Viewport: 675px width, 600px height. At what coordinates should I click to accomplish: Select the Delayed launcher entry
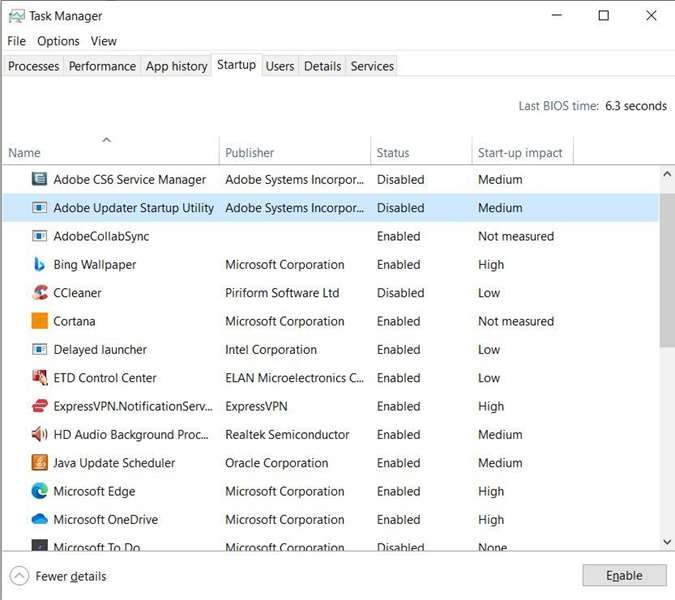click(100, 350)
